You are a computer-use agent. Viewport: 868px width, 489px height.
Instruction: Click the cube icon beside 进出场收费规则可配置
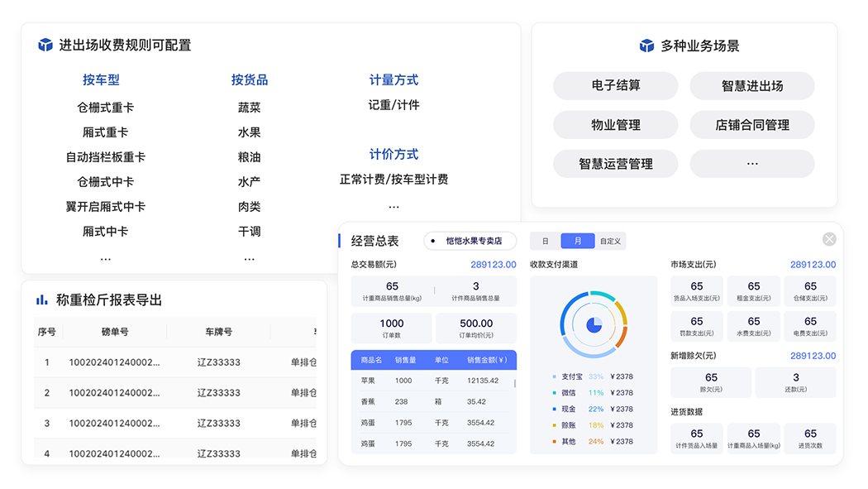[x=45, y=46]
